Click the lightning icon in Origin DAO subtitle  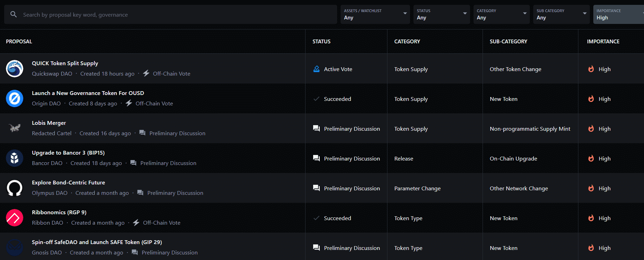click(x=129, y=103)
